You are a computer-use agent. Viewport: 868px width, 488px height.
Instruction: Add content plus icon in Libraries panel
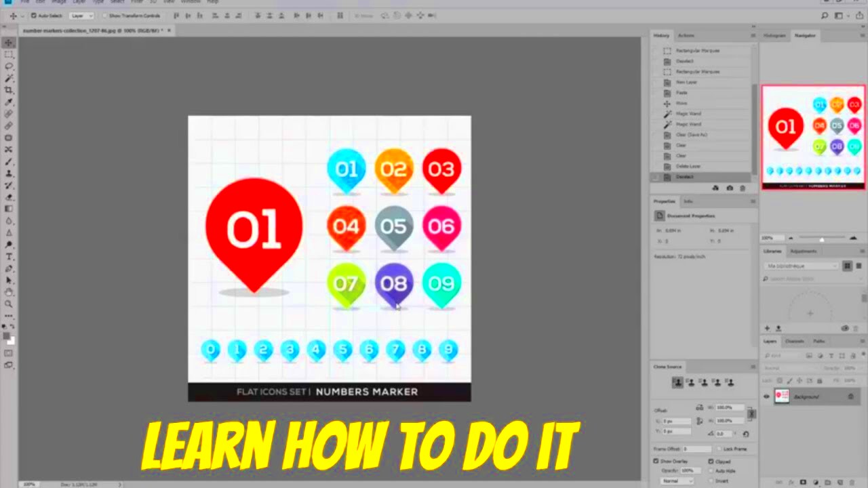point(768,328)
